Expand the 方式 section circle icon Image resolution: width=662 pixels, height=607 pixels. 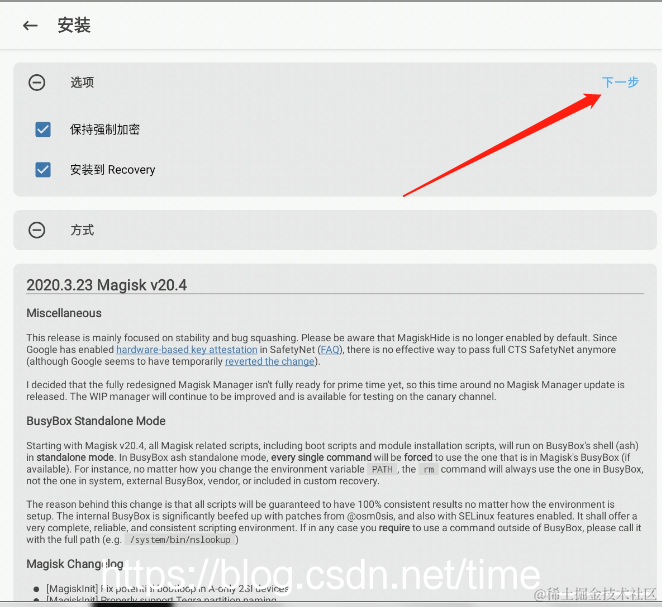click(x=37, y=230)
